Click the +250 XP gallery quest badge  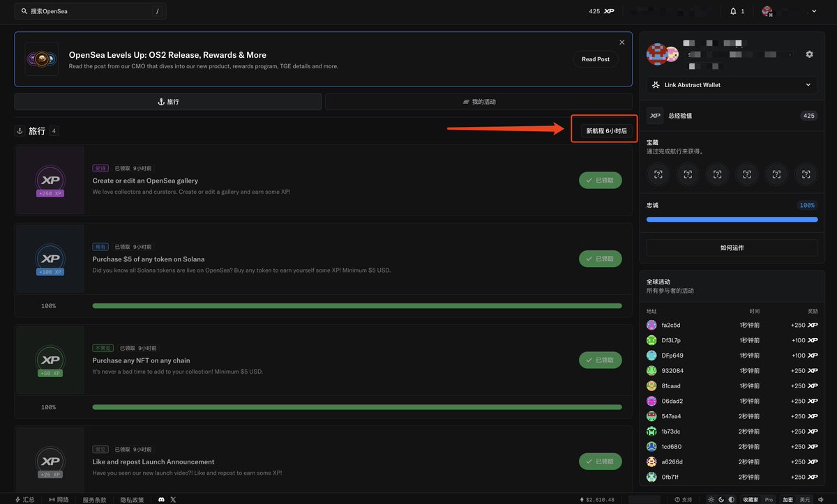click(50, 181)
